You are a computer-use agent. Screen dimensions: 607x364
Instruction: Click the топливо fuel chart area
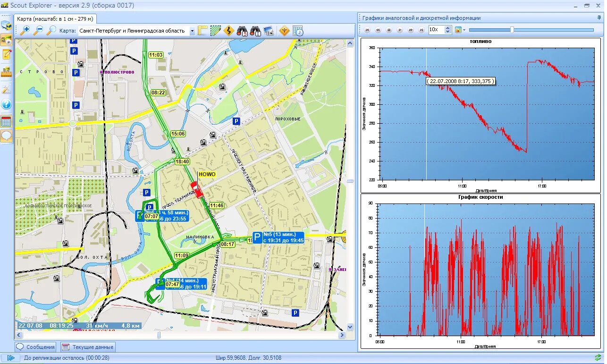pos(487,114)
